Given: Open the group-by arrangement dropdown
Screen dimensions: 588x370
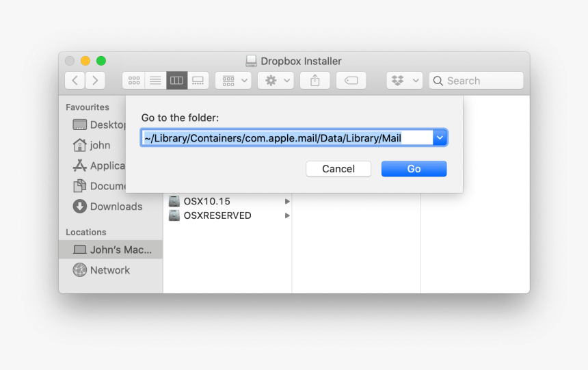Looking at the screenshot, I should pos(233,80).
